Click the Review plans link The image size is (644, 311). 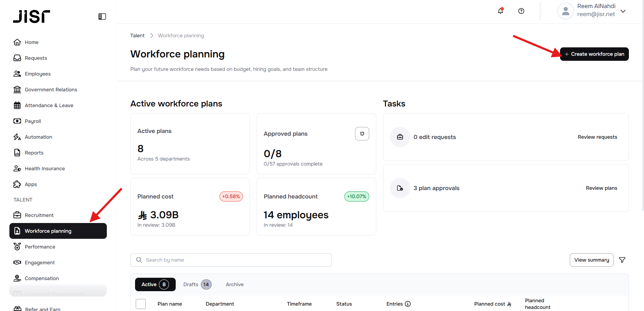click(601, 188)
